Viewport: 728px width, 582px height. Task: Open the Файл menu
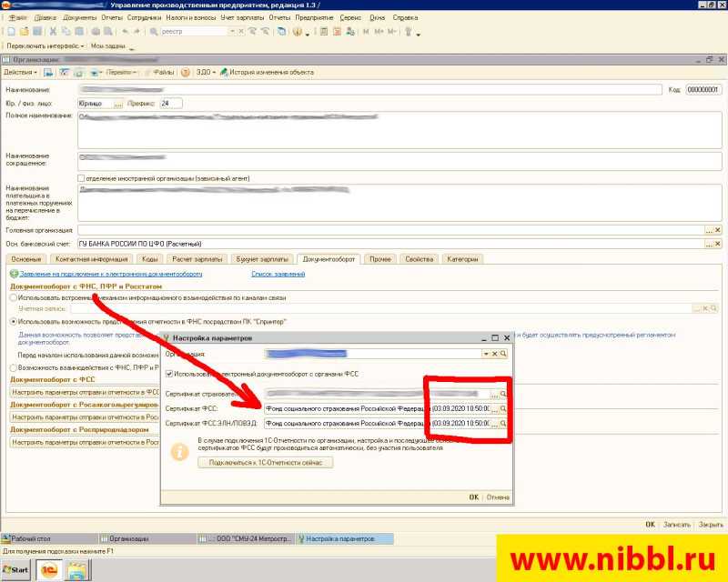coord(18,17)
